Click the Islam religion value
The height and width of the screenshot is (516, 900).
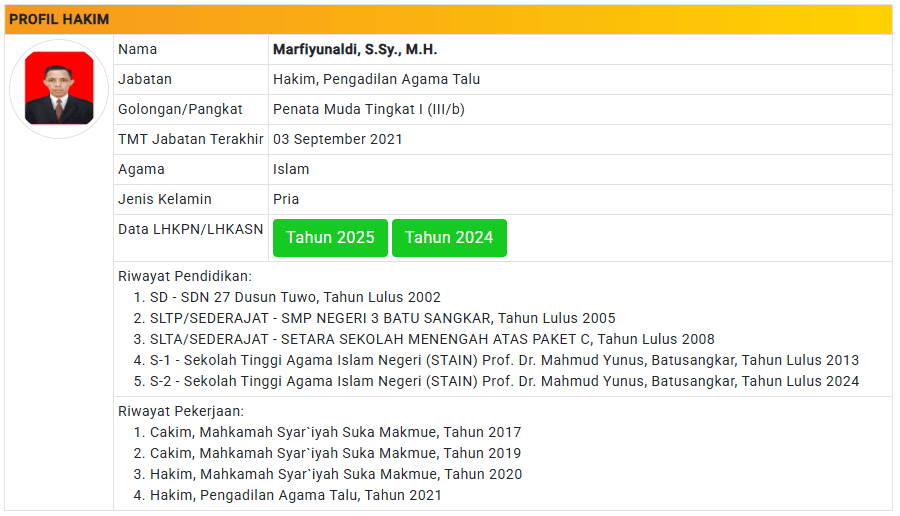pyautogui.click(x=291, y=169)
